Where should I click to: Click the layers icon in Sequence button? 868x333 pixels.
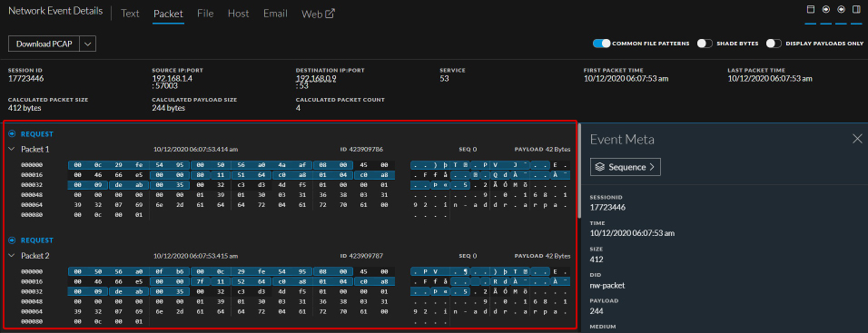(599, 167)
